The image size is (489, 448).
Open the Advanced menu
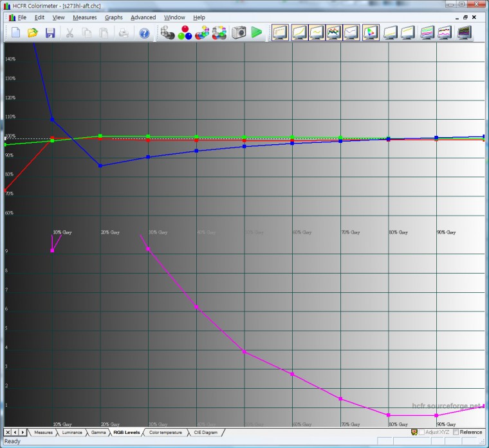click(143, 17)
